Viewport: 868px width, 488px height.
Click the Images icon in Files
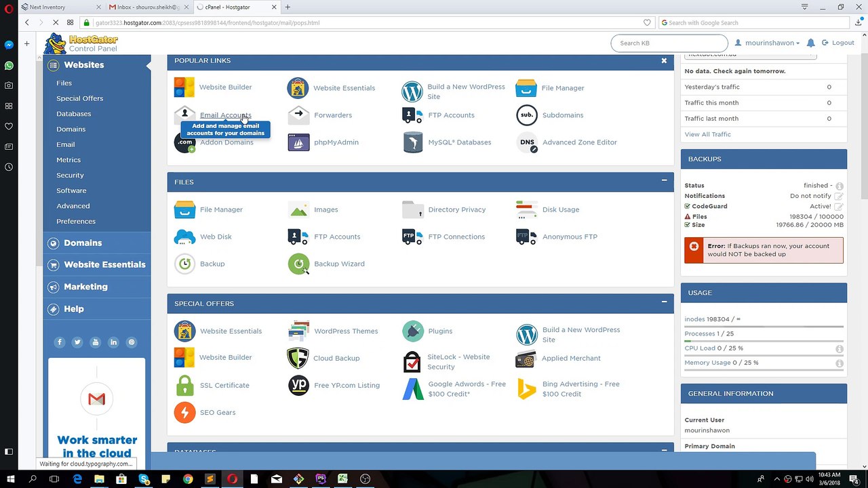pyautogui.click(x=298, y=209)
